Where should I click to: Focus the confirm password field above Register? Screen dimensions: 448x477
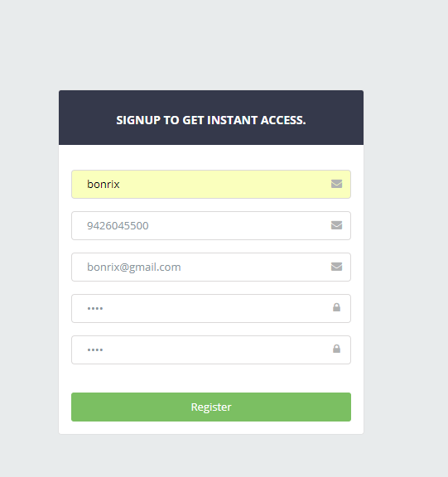point(211,349)
